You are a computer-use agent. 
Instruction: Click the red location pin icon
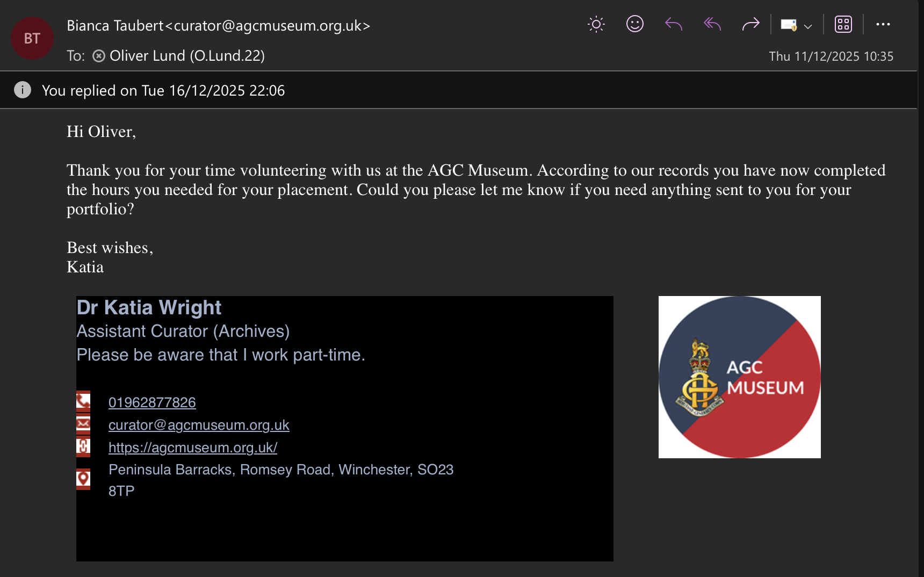tap(83, 478)
